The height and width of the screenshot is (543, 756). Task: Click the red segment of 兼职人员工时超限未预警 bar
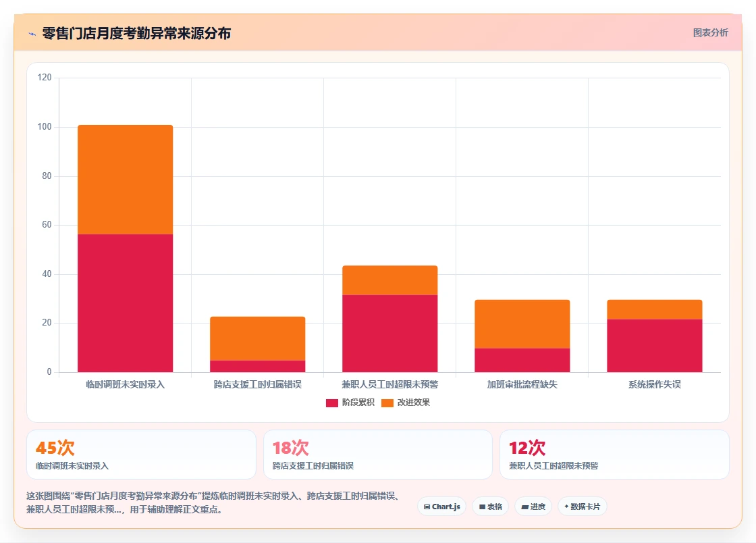tap(390, 334)
